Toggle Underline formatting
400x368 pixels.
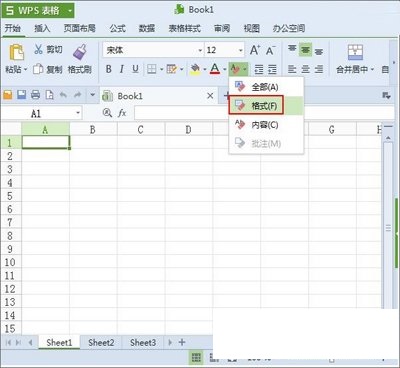(135, 69)
